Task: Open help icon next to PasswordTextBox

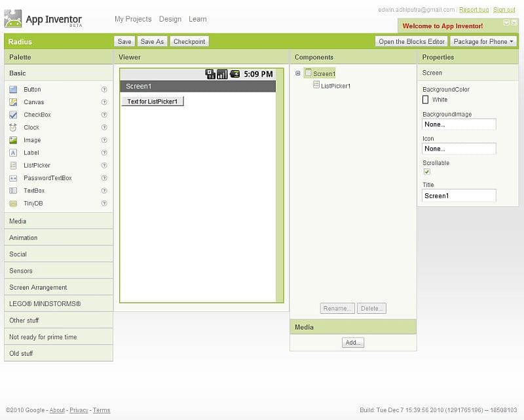Action: click(x=104, y=178)
